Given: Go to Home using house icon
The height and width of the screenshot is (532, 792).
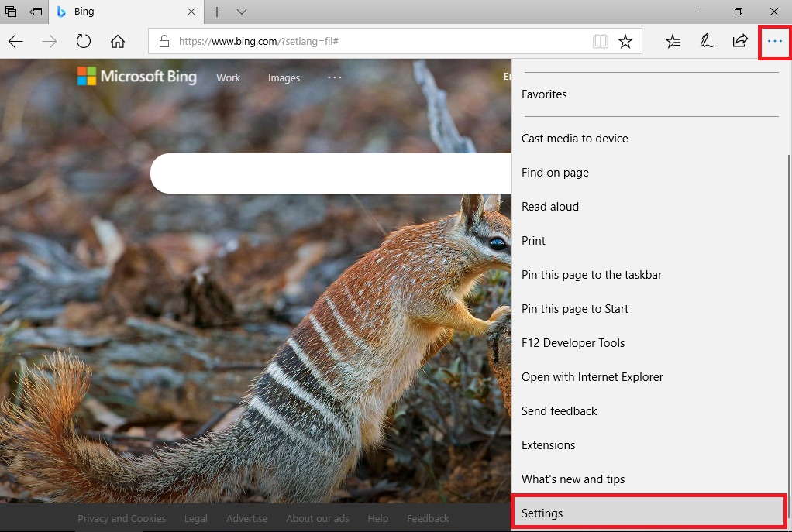Looking at the screenshot, I should (117, 42).
